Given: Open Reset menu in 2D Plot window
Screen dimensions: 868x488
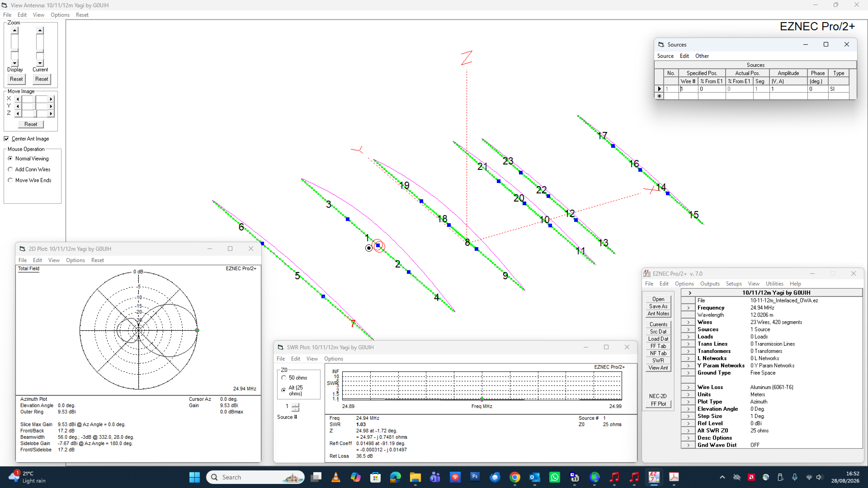Looking at the screenshot, I should point(97,260).
